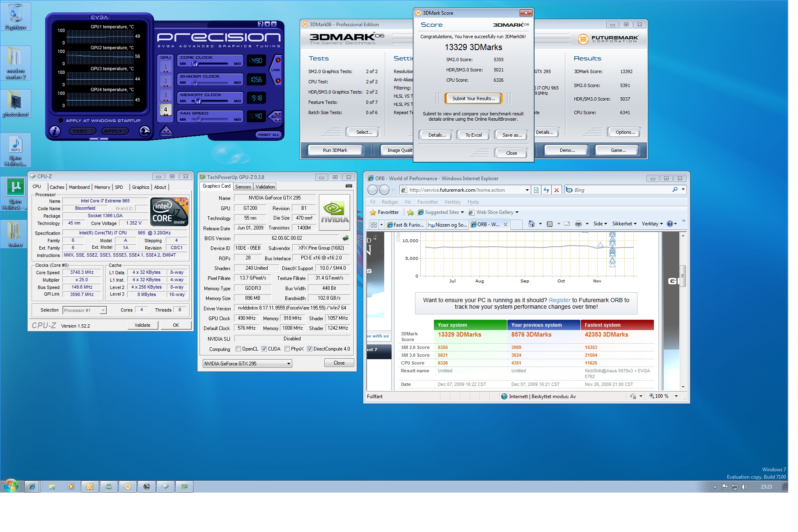Click Run 3DMark button
This screenshot has width=798, height=532.
pos(335,150)
